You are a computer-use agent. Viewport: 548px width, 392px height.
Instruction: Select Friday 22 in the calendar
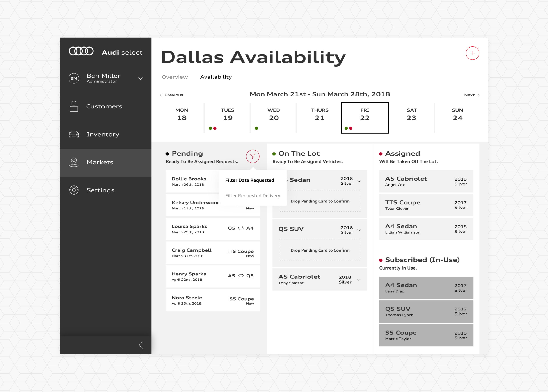tap(365, 118)
